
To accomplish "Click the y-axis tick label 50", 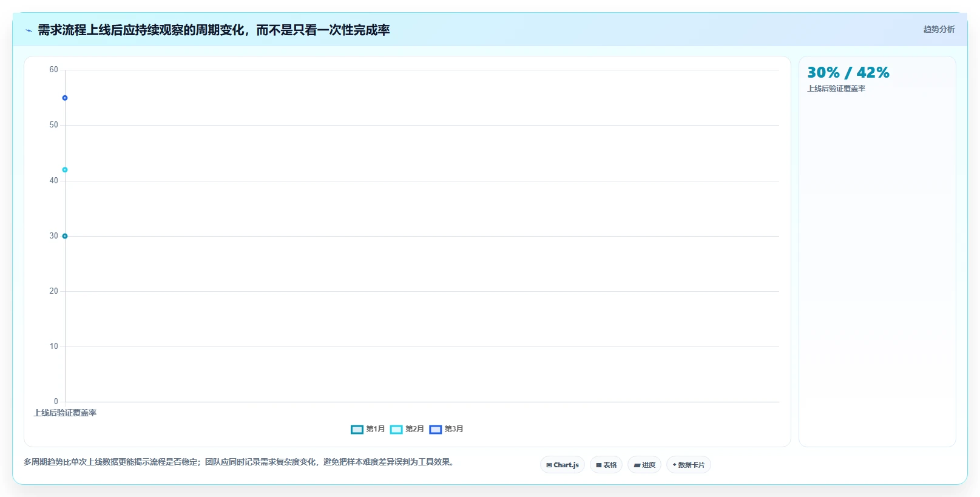I will click(54, 125).
